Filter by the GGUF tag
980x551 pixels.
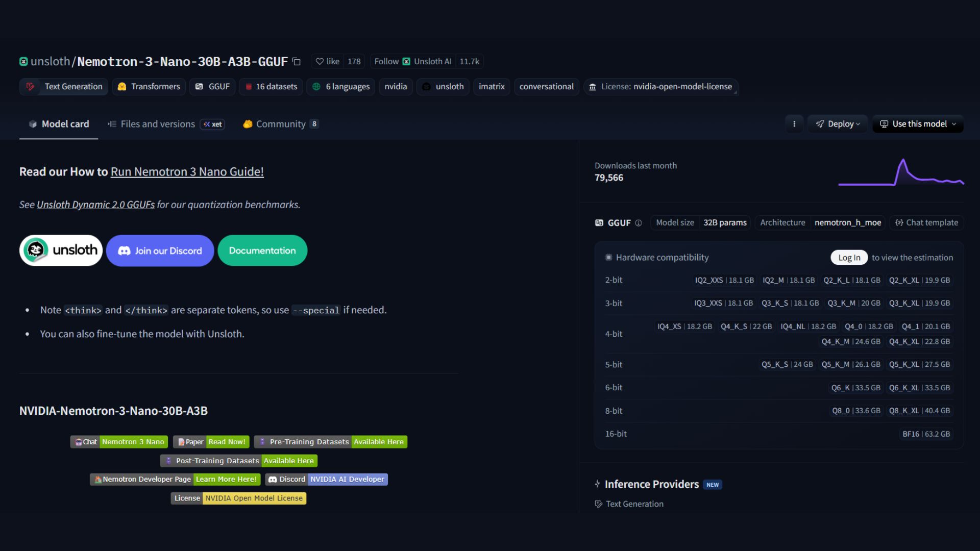(212, 87)
